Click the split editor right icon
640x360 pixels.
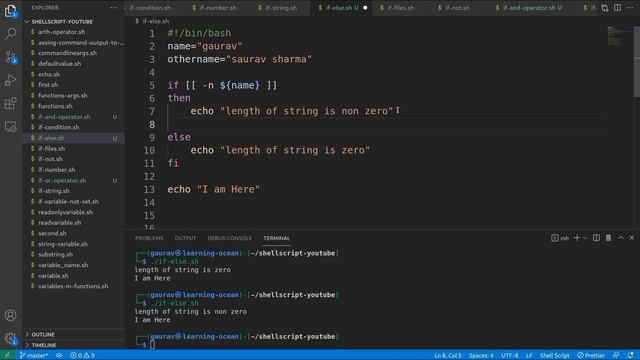[618, 8]
